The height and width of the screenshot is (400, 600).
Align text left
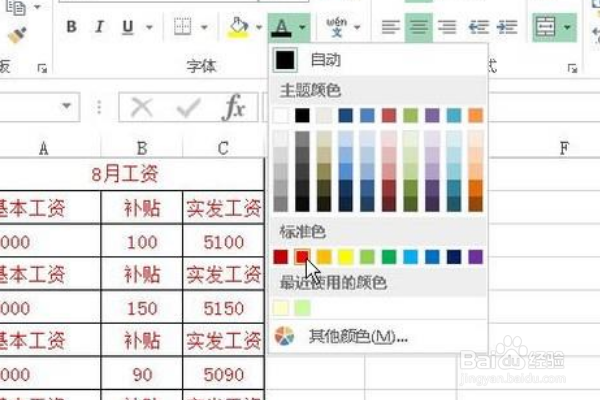(x=391, y=27)
